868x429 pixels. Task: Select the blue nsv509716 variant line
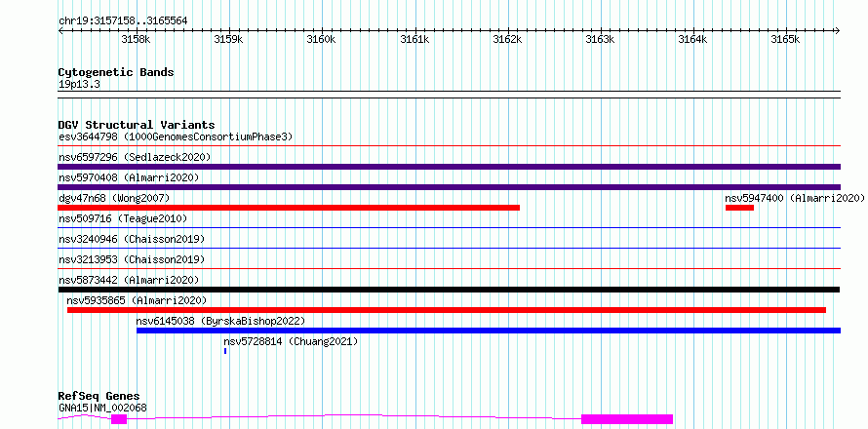point(449,227)
